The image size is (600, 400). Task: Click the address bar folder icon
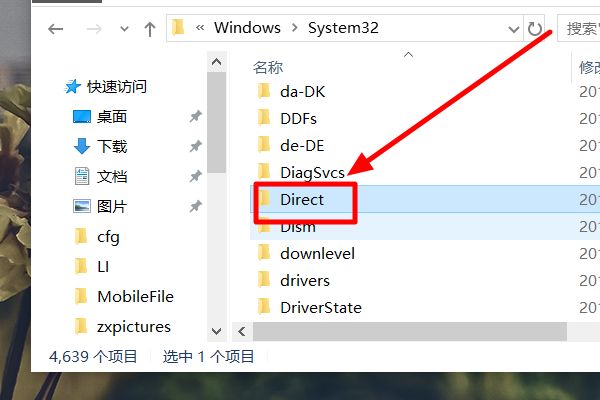click(x=178, y=28)
